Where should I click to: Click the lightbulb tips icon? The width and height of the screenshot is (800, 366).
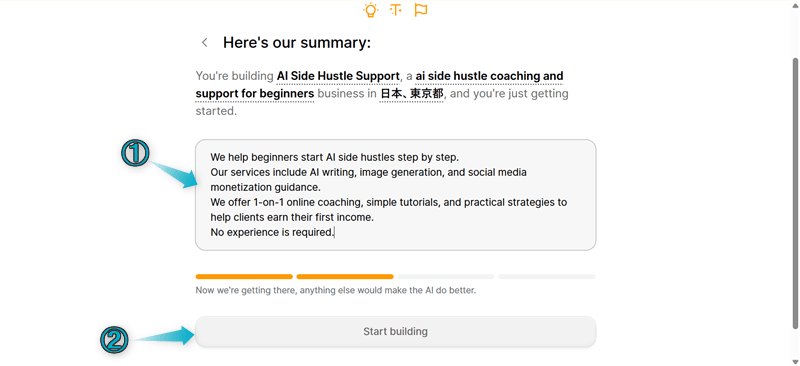[x=370, y=10]
